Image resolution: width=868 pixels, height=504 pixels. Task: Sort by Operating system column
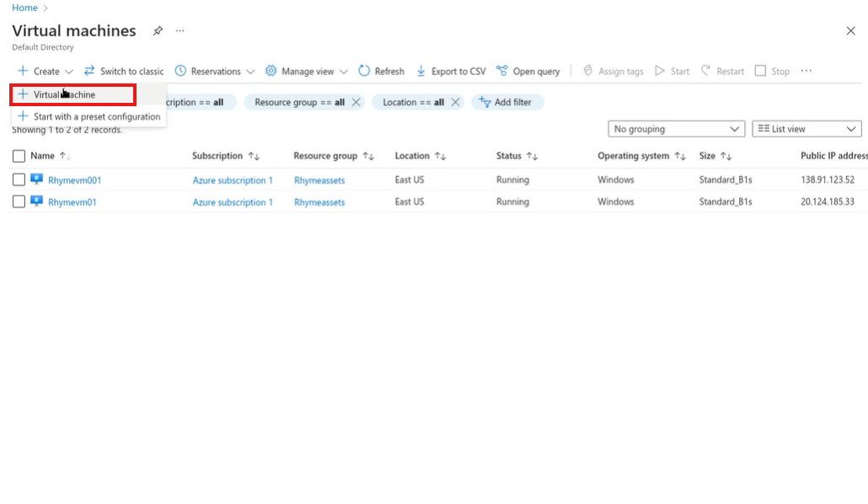click(641, 156)
